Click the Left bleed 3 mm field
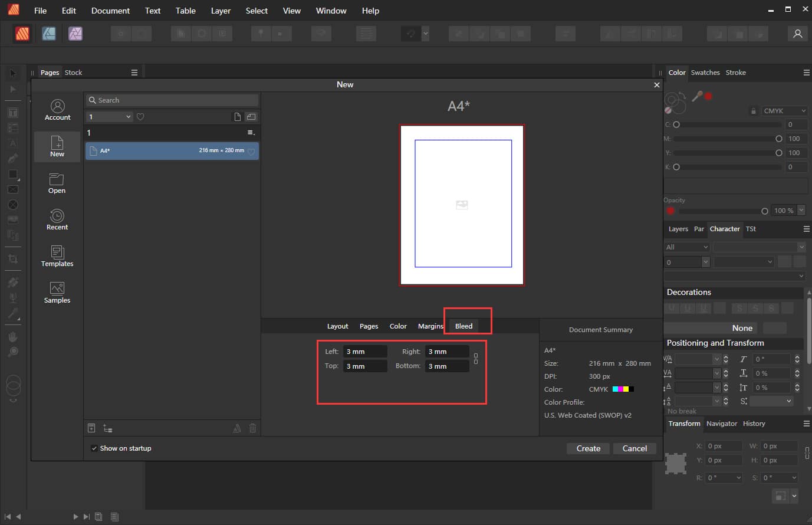Viewport: 812px width, 525px height. (365, 352)
